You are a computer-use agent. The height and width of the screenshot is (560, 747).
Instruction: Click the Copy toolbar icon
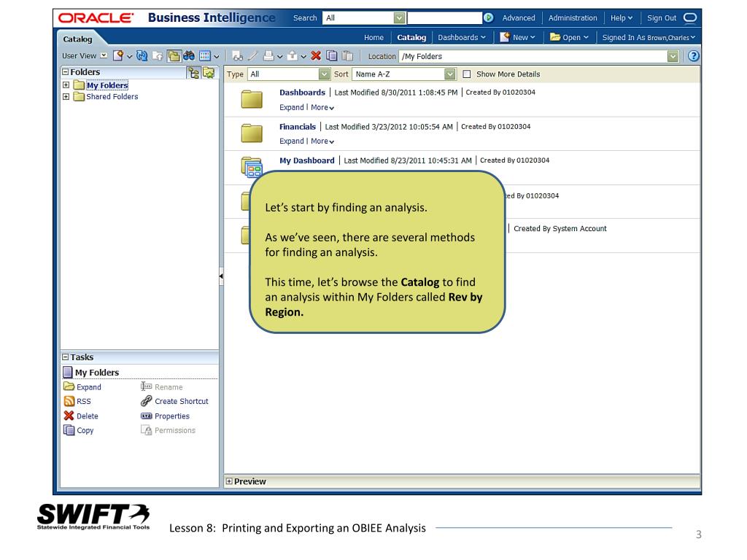pos(332,55)
